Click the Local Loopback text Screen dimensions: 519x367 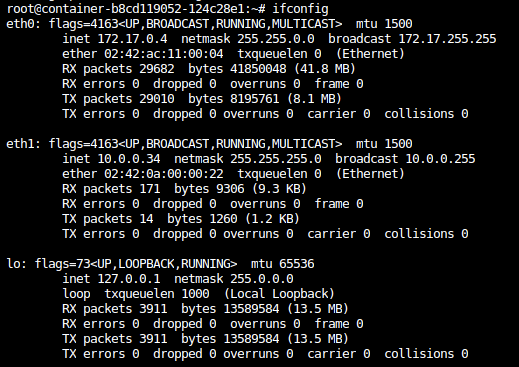[x=279, y=294]
